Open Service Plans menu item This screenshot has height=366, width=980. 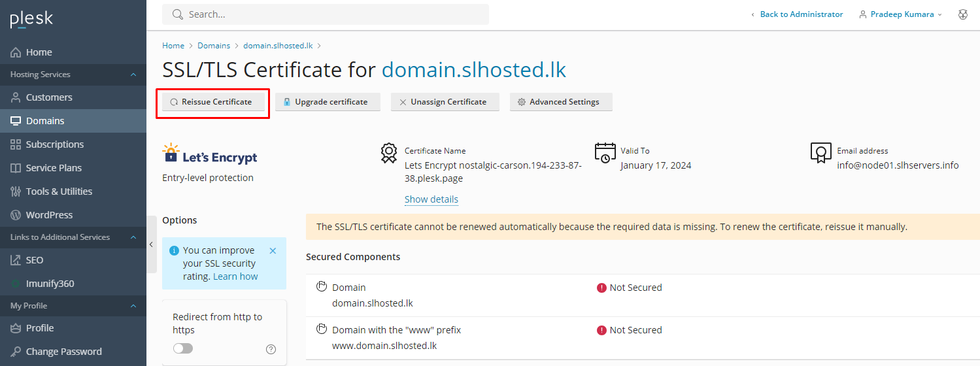point(54,168)
